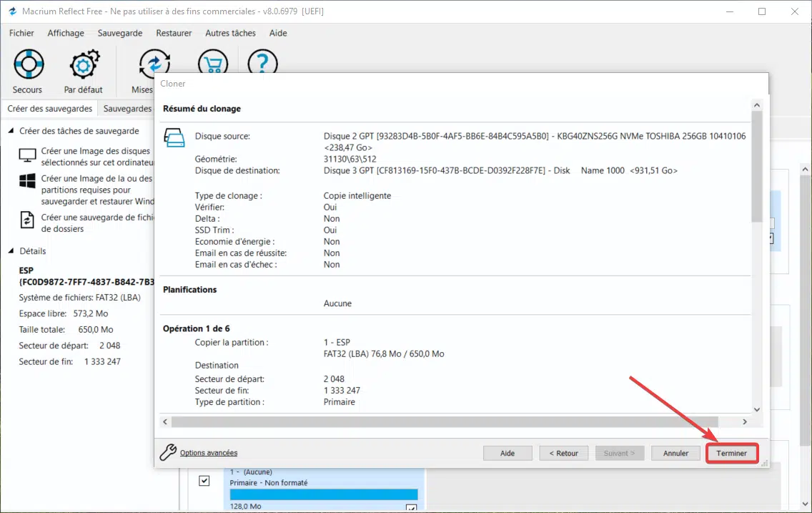
Task: Open the Sauvegarde menu
Action: point(120,33)
